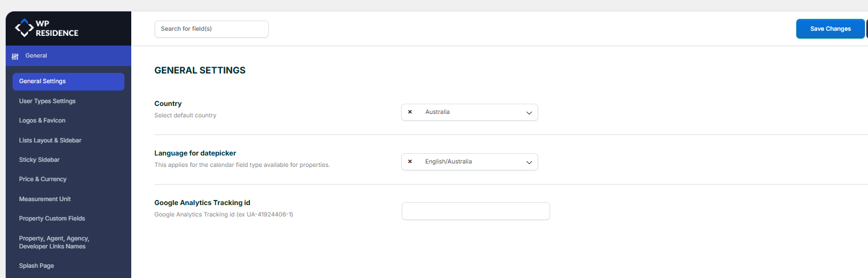Image resolution: width=868 pixels, height=278 pixels.
Task: Click the Save Changes button
Action: [830, 29]
